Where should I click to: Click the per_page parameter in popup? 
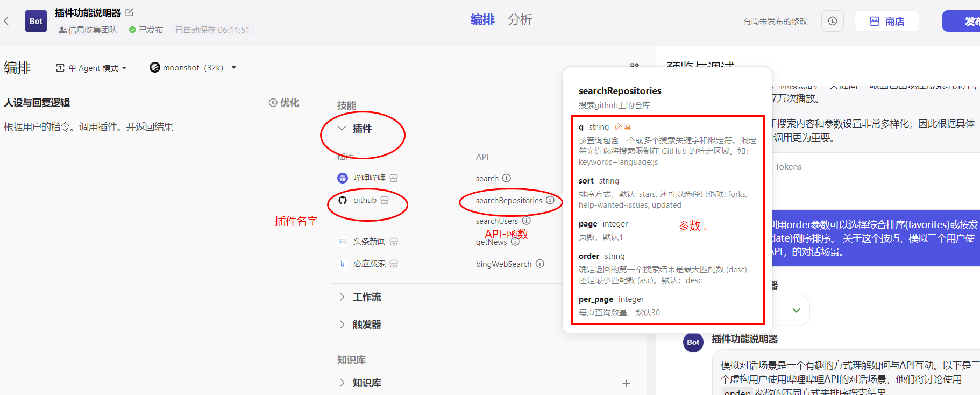pos(596,299)
